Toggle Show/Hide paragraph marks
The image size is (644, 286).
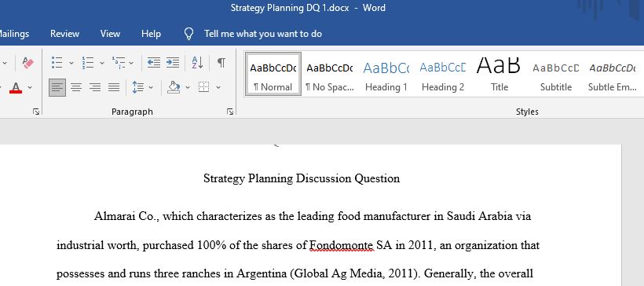click(x=221, y=62)
